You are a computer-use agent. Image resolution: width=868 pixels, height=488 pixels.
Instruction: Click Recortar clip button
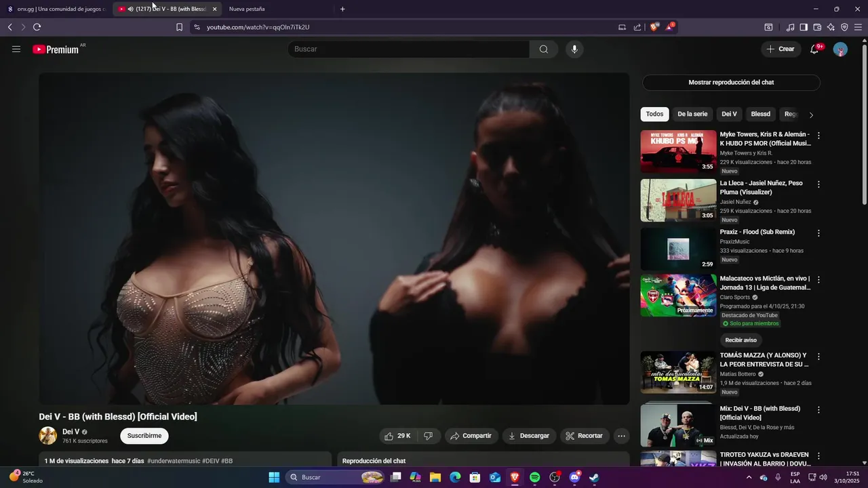click(x=585, y=436)
